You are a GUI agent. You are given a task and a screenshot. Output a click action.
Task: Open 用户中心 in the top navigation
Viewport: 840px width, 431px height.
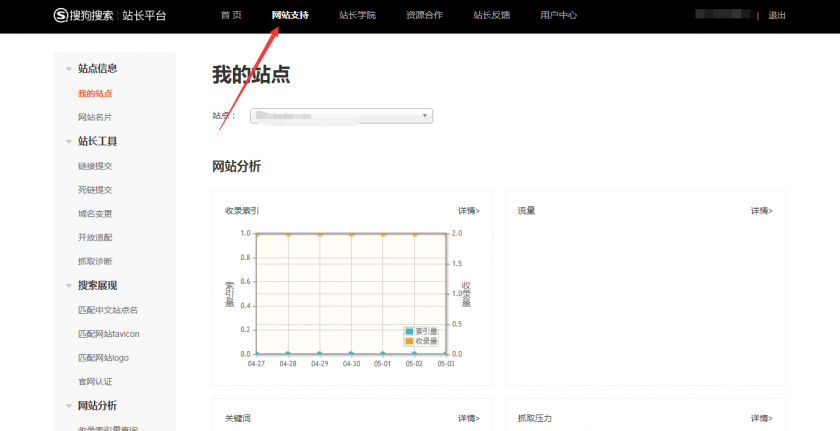click(559, 16)
